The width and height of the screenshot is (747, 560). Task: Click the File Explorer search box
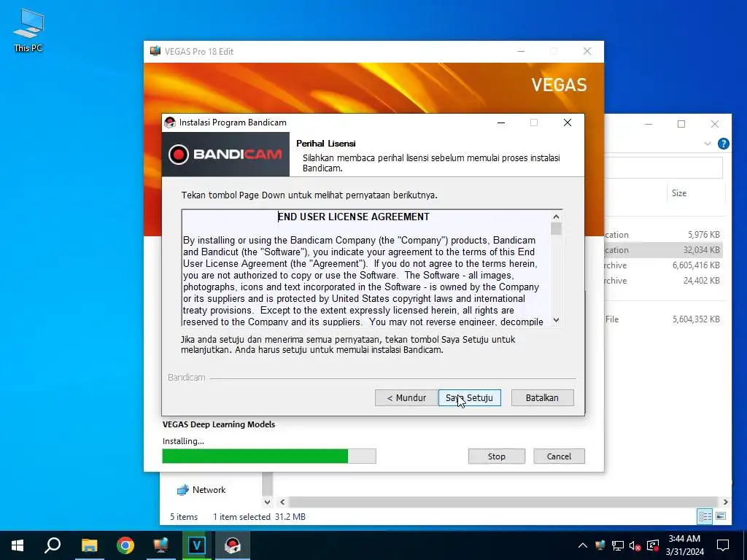point(664,168)
